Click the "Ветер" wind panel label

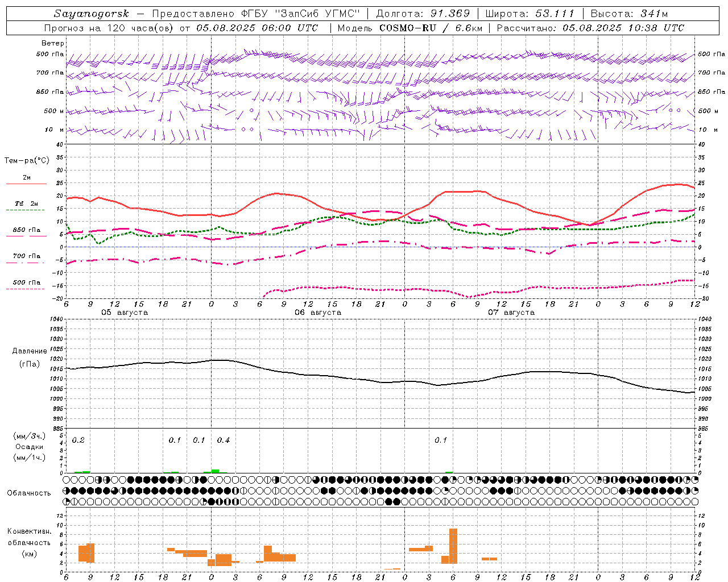(x=53, y=43)
